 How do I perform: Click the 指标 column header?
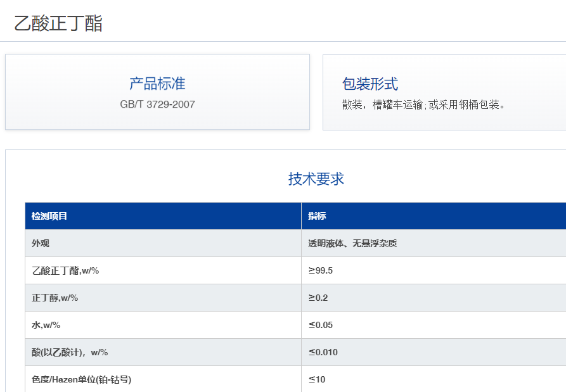[317, 216]
